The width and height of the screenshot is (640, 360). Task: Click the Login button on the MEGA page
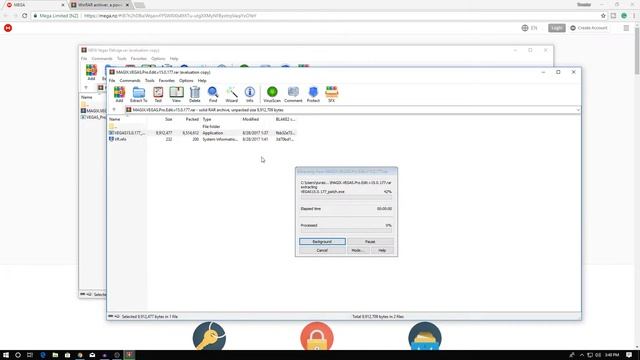point(557,28)
